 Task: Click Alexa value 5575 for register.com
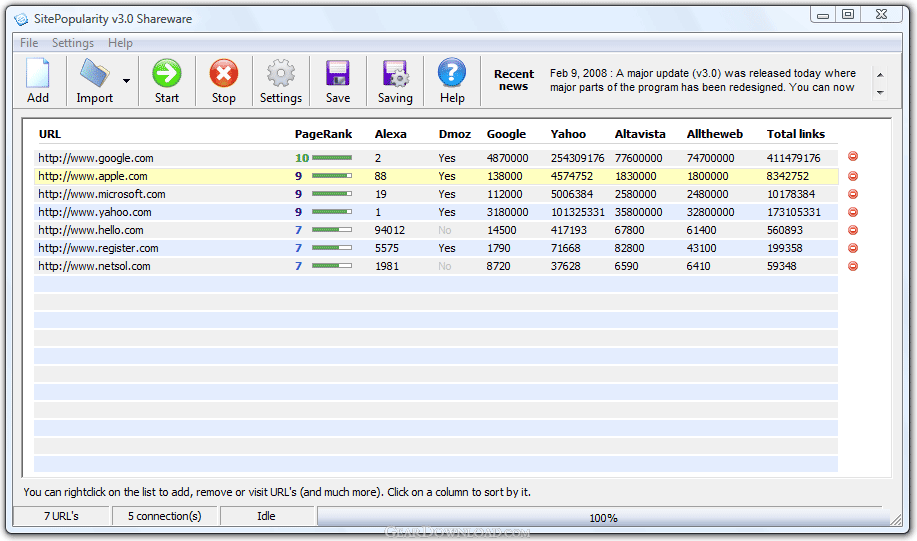pyautogui.click(x=387, y=248)
